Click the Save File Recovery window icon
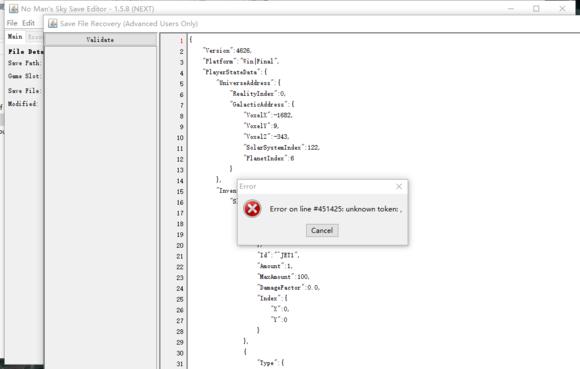The image size is (580, 369). tap(53, 24)
